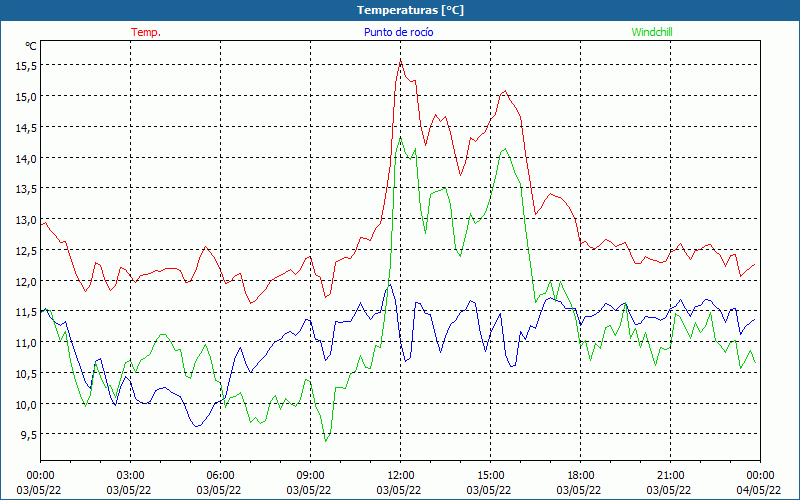Screen dimensions: 800x500
Task: Click the green 'Windchill' legend label
Action: 652,32
